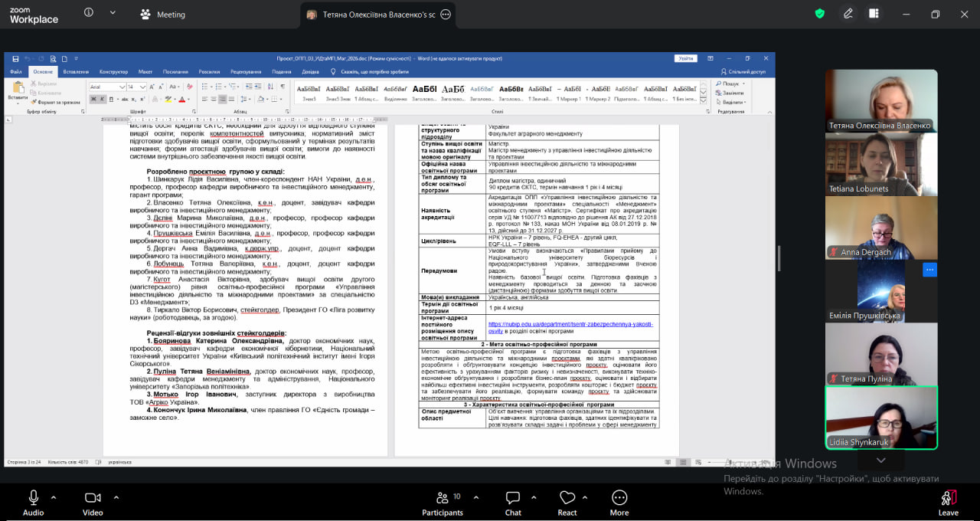Click the Leave meeting button
Image resolution: width=980 pixels, height=521 pixels.
948,498
